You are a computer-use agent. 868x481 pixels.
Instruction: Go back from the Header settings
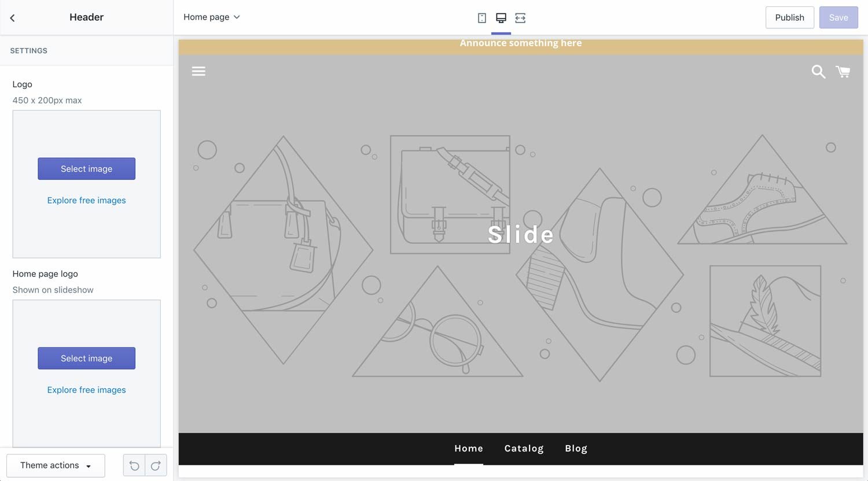click(x=12, y=18)
